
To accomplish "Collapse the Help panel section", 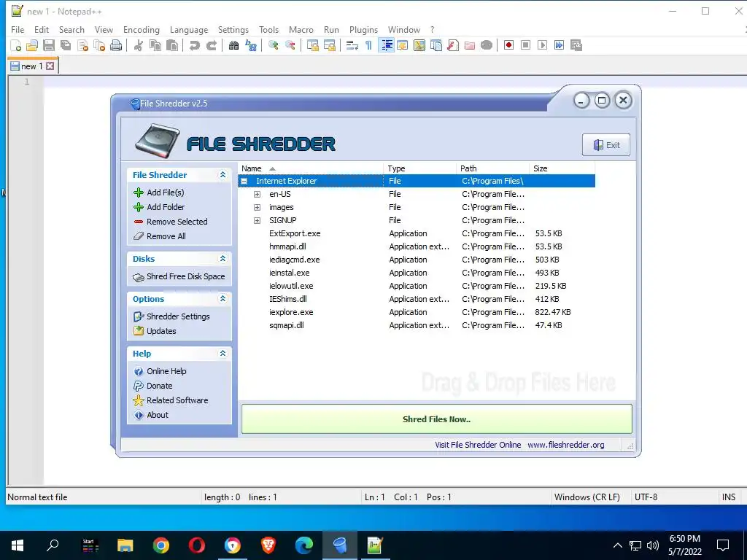I will tap(222, 354).
